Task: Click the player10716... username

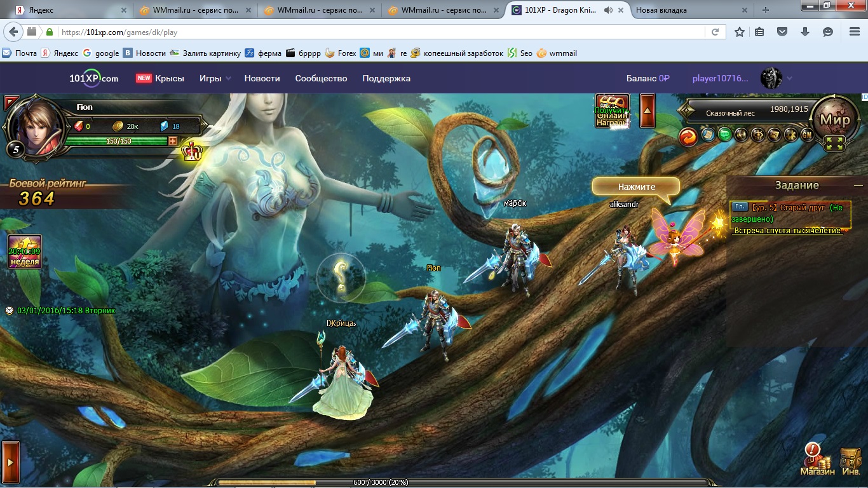Action: point(721,78)
